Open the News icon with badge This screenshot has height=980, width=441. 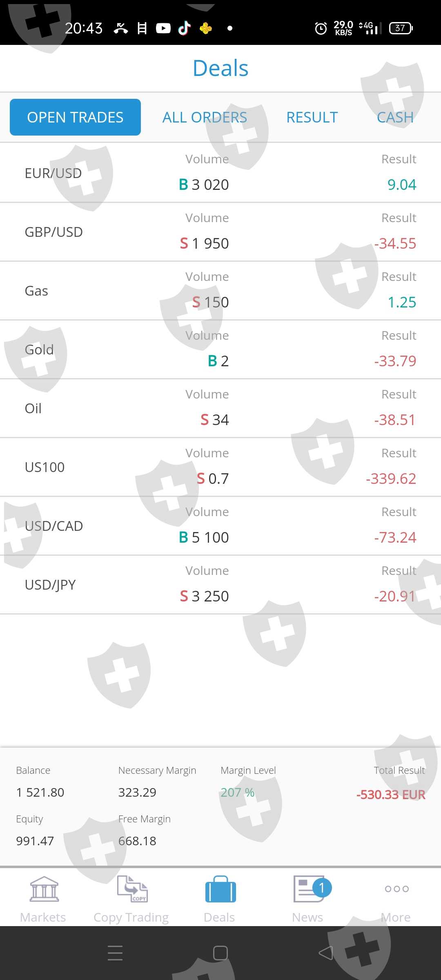point(309,889)
